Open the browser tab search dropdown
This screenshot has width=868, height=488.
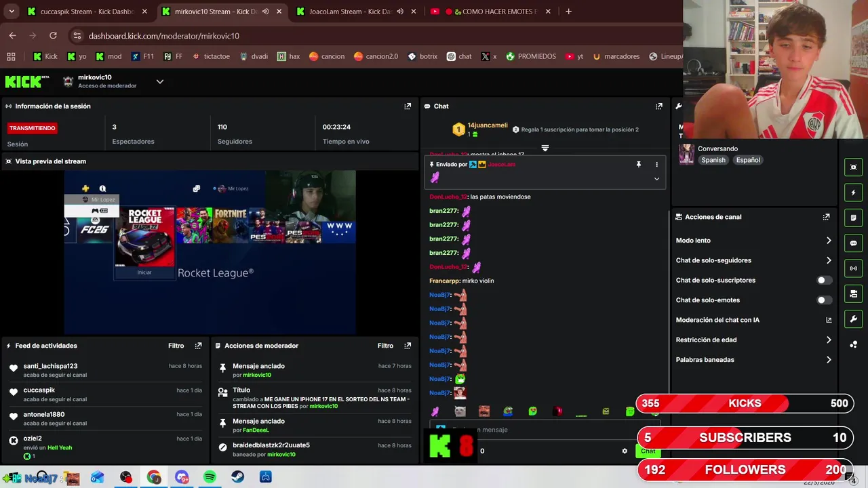[x=12, y=12]
